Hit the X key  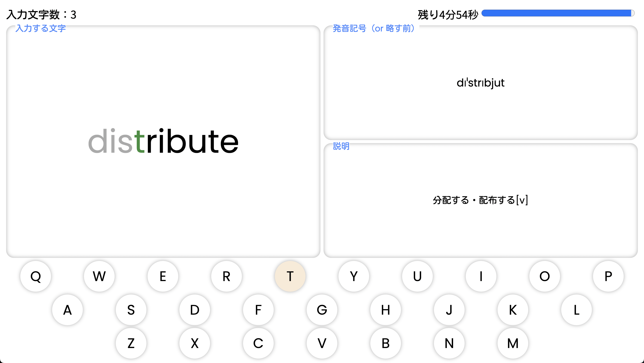195,343
